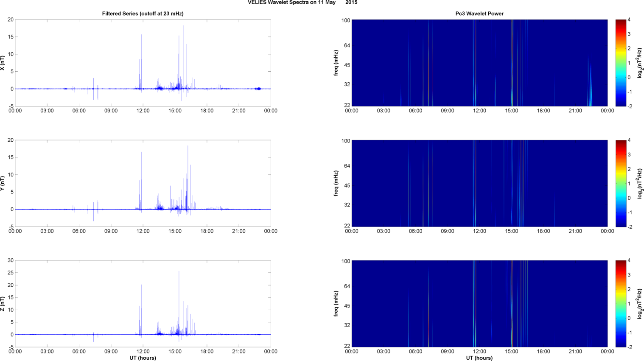Click the bottom Pc3 wavelet spectrogram
The height and width of the screenshot is (361, 644).
point(479,304)
